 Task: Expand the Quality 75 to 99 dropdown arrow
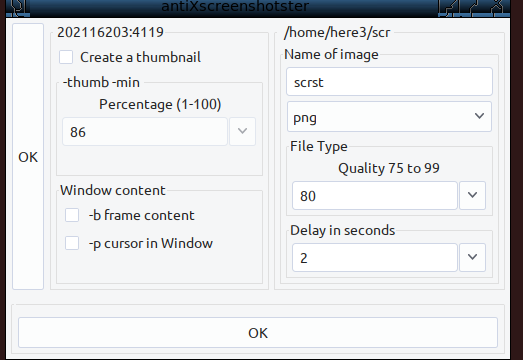[x=472, y=195]
